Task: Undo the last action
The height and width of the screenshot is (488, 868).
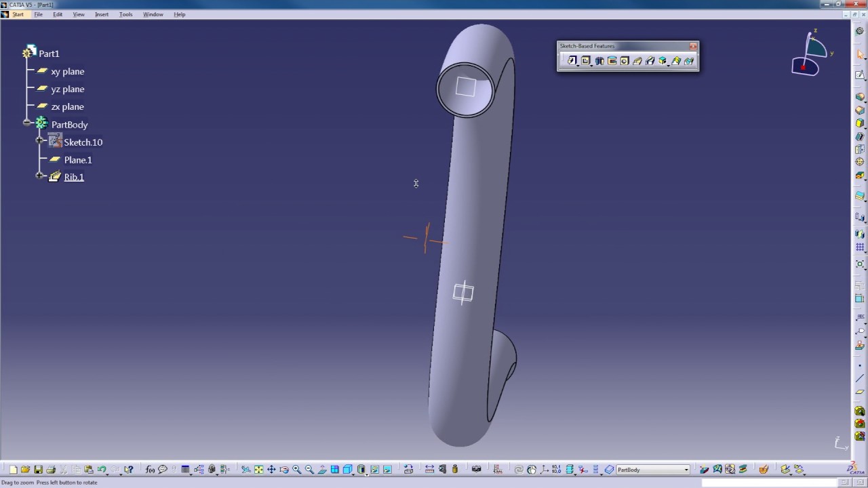Action: [102, 470]
